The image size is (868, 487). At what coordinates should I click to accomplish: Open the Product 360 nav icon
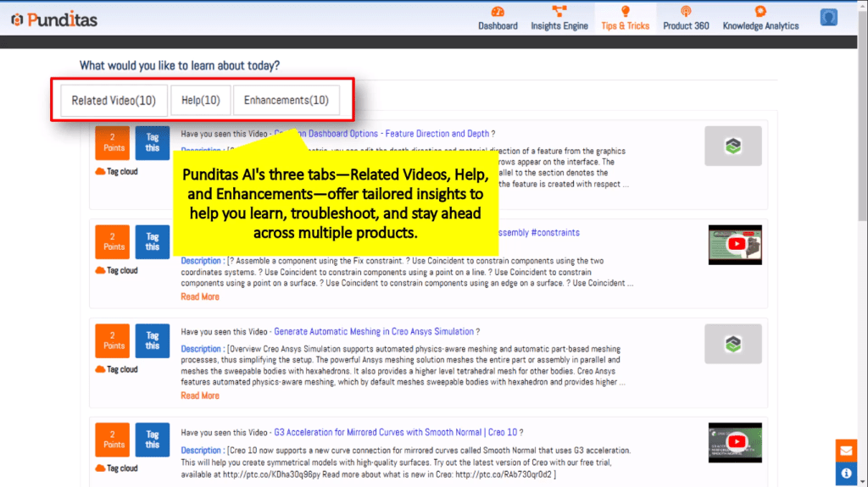click(x=686, y=11)
